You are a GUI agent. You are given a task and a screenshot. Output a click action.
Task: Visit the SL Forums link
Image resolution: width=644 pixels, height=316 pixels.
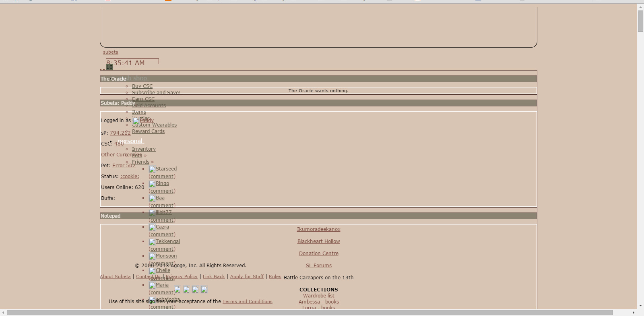318,266
